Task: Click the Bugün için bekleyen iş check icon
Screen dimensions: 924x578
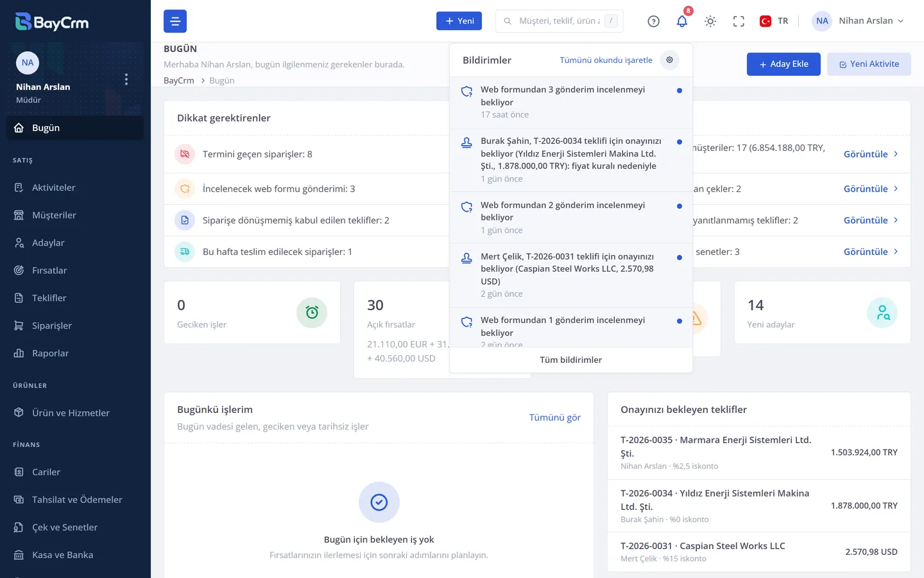Action: [379, 502]
